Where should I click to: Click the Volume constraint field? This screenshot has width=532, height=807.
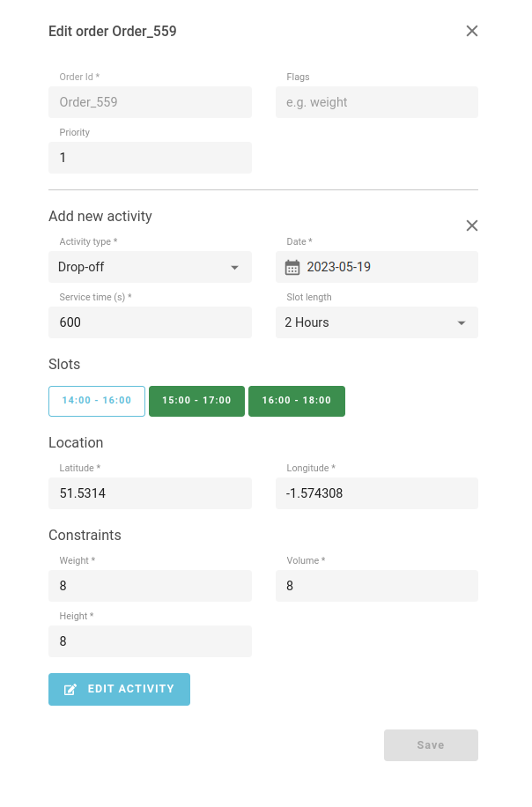click(x=377, y=586)
